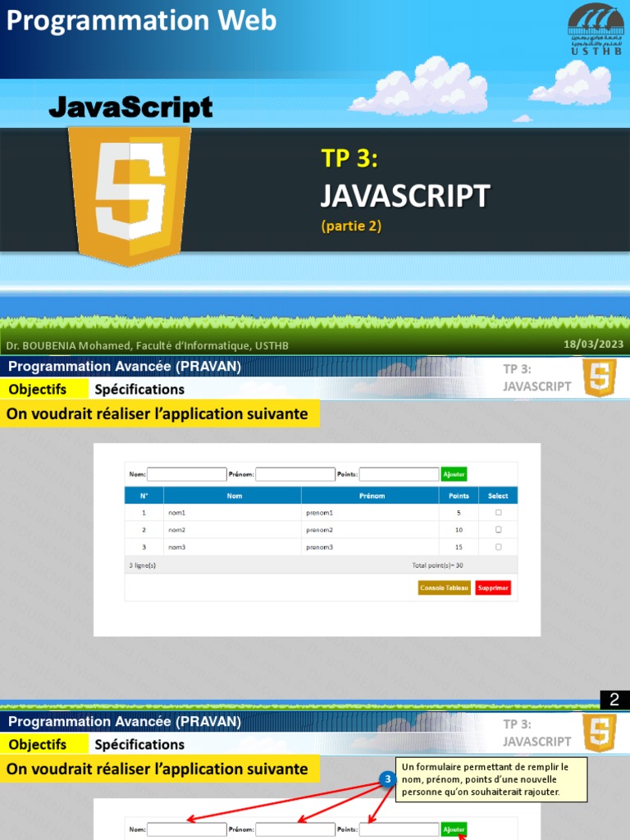Click the yellow 'Un formulaire permettant de remplir' note

(491, 779)
